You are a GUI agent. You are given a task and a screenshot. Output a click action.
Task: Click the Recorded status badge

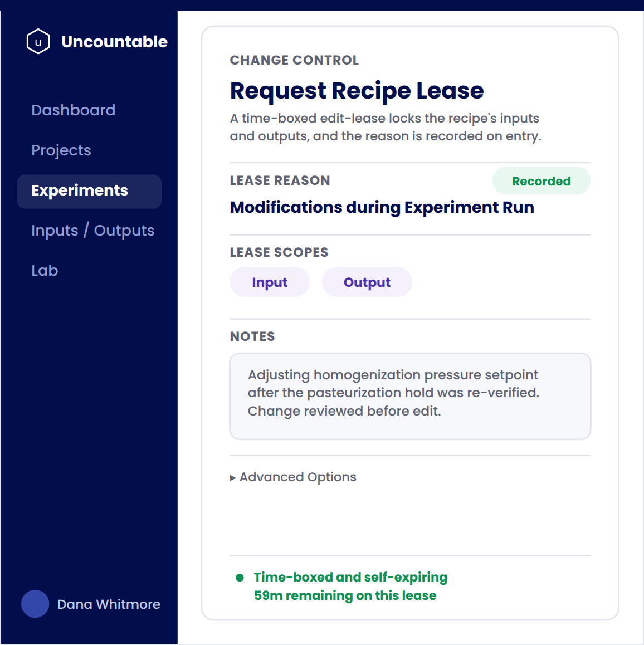541,181
